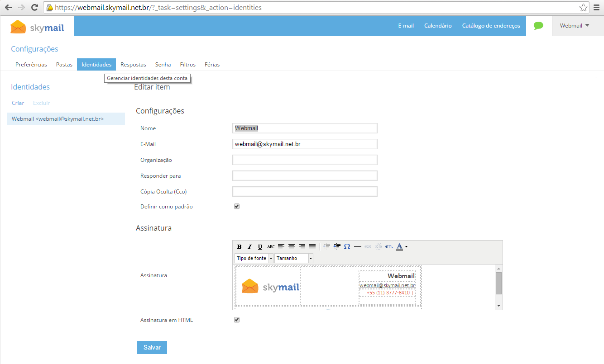Click the Cópia Oculta (Cco) field

(x=305, y=191)
